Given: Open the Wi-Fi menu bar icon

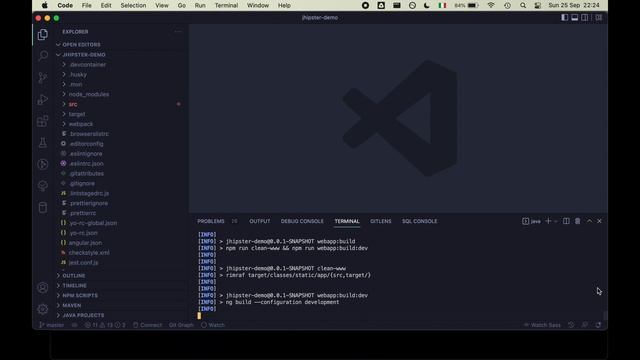Looking at the screenshot, I should point(491,5).
